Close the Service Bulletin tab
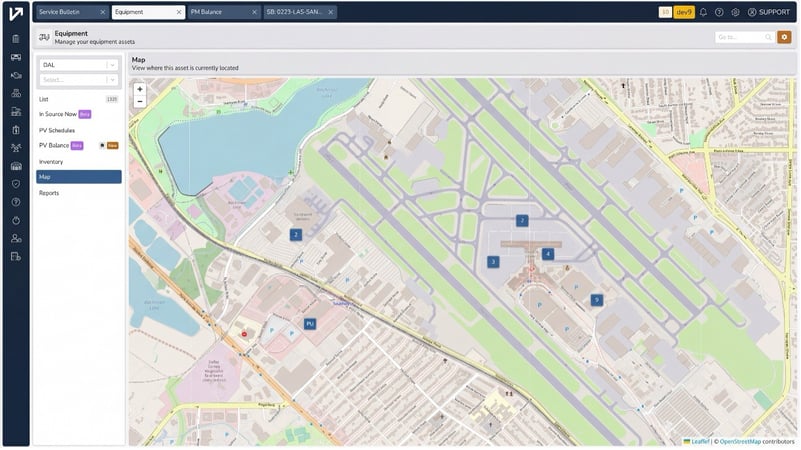Screen dimensions: 801x450 click(103, 12)
